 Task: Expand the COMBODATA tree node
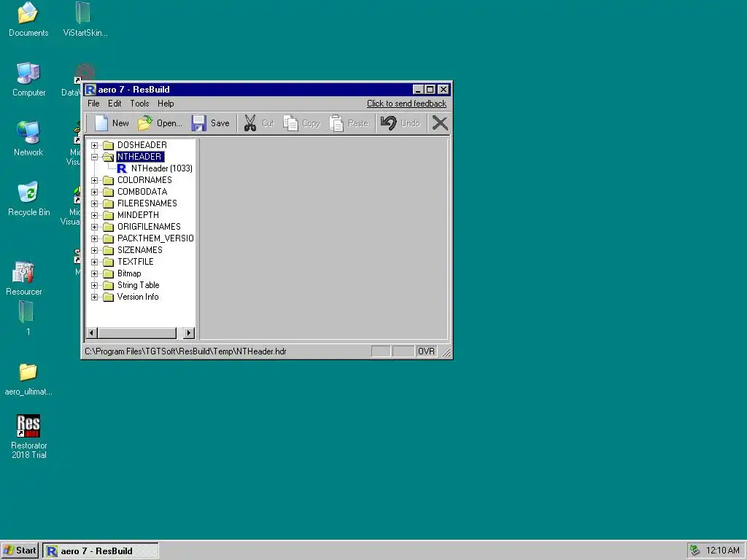(x=94, y=192)
